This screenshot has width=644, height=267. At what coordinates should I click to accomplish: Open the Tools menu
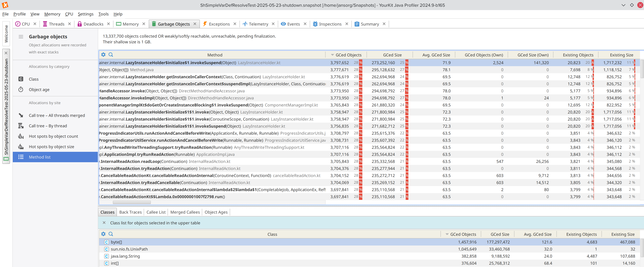coord(103,14)
